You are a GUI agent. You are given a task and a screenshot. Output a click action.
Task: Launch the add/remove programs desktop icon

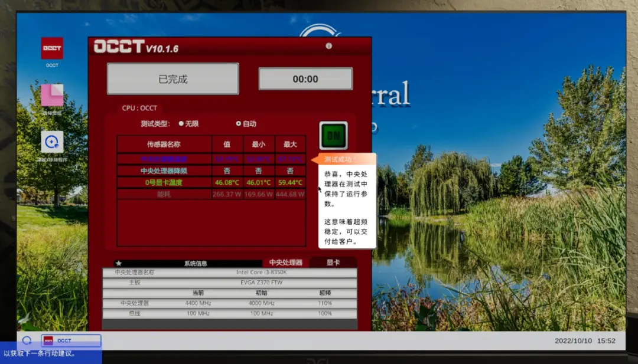click(52, 142)
